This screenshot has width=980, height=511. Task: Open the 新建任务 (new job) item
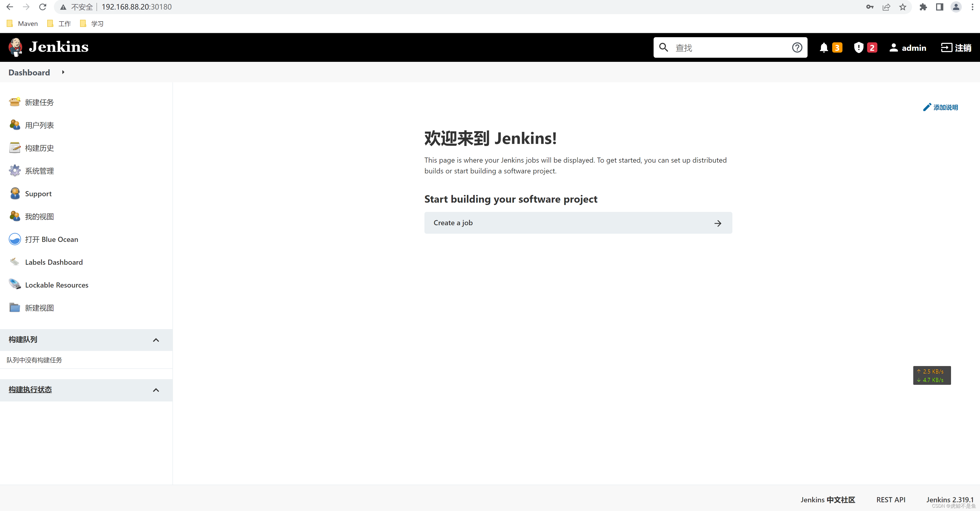(39, 102)
